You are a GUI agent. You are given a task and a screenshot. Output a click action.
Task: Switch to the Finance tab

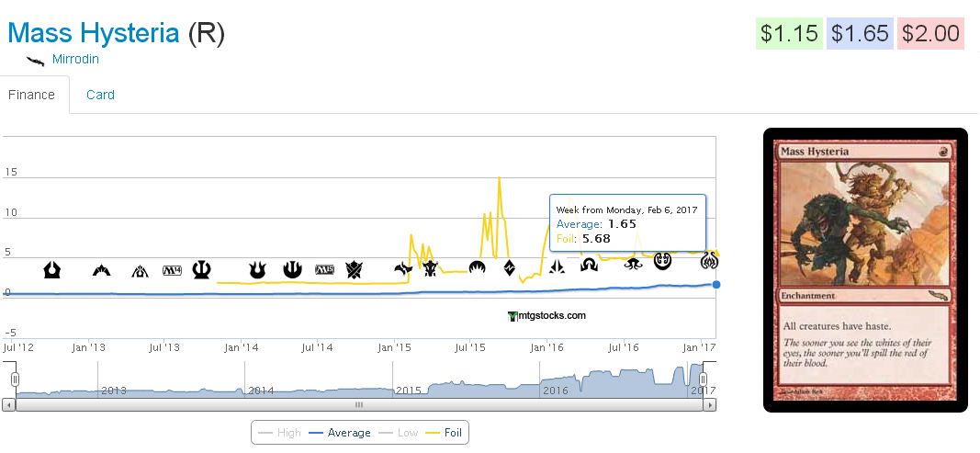(x=32, y=96)
